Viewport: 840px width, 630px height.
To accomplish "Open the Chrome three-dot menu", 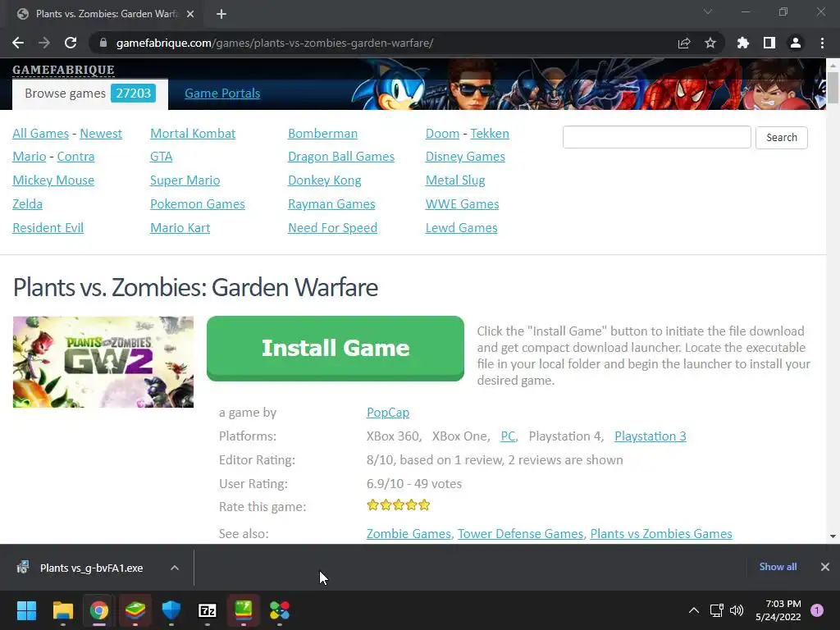I will click(x=822, y=43).
